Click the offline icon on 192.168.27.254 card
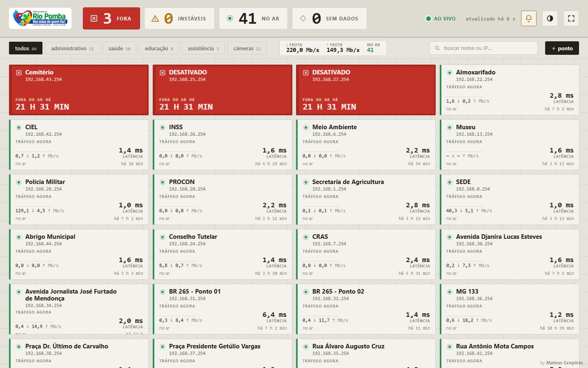 tap(306, 73)
